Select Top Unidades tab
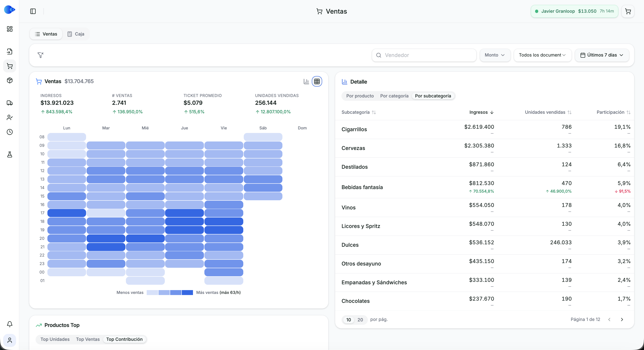Image resolution: width=644 pixels, height=350 pixels. [x=55, y=339]
